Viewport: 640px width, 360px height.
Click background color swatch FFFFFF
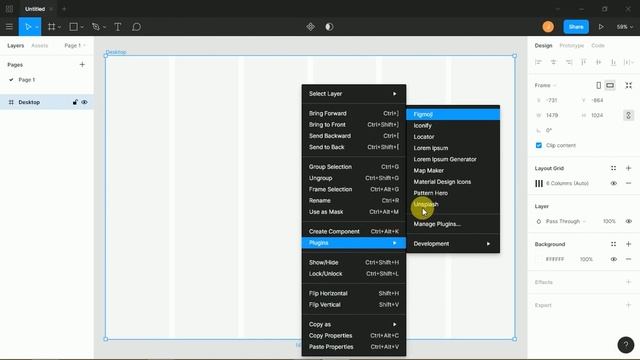[539, 259]
